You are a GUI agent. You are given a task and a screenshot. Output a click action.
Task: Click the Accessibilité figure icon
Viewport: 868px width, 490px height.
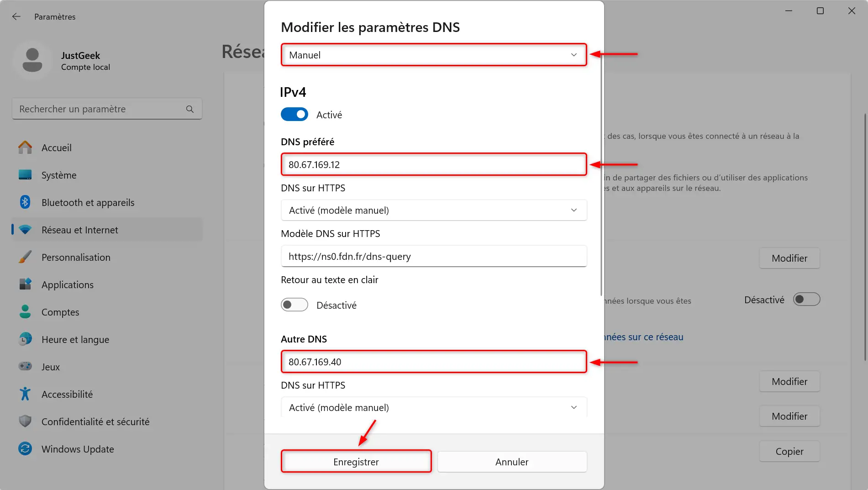25,394
